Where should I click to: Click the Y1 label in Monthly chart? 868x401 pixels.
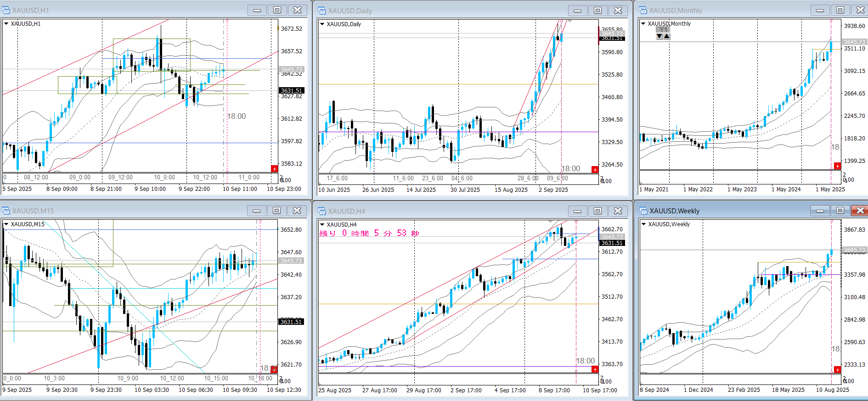pyautogui.click(x=663, y=30)
